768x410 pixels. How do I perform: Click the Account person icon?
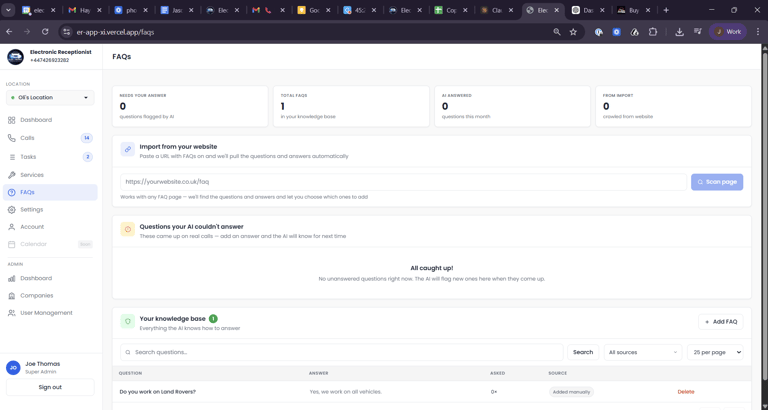12,227
